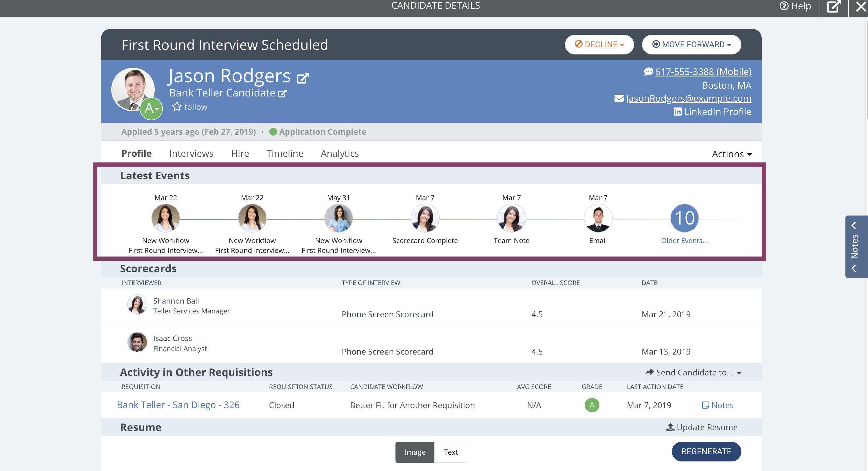Open Isaac Cross's Phone Screen Scorecard
868x471 pixels.
388,352
